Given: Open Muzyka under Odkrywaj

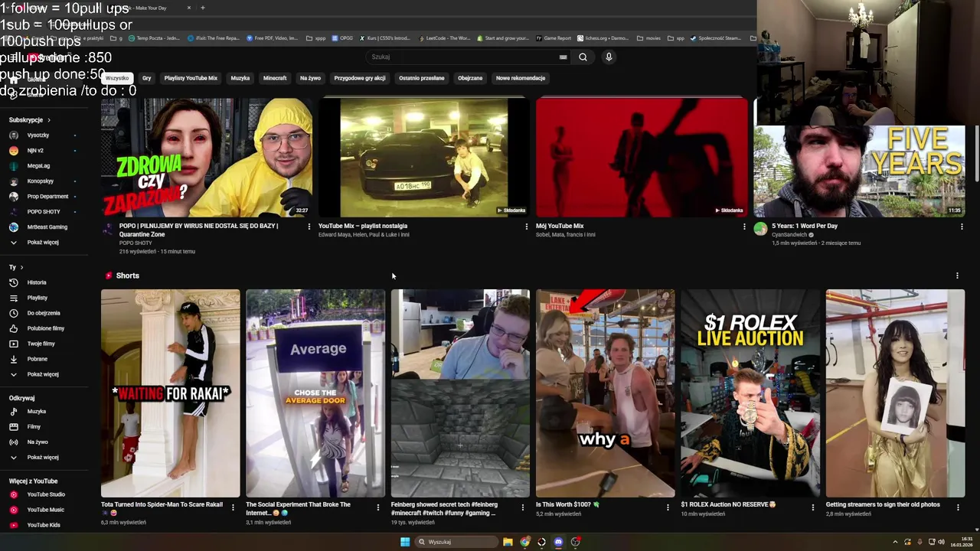Looking at the screenshot, I should tap(36, 412).
